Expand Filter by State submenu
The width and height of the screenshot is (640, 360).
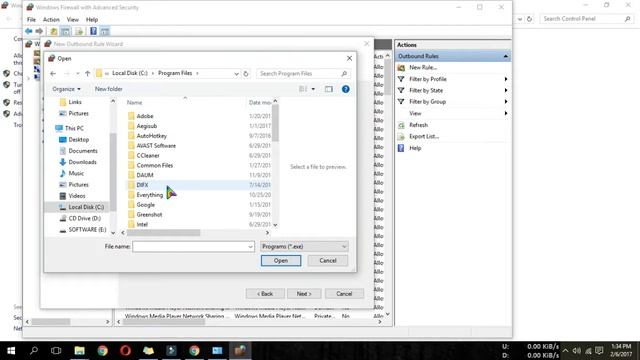pyautogui.click(x=506, y=90)
